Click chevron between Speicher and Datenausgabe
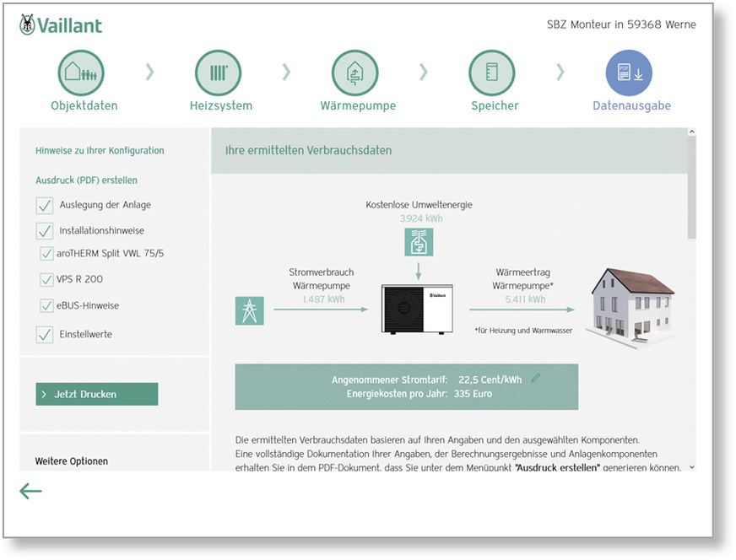Screen dimensions: 736x560 560,73
